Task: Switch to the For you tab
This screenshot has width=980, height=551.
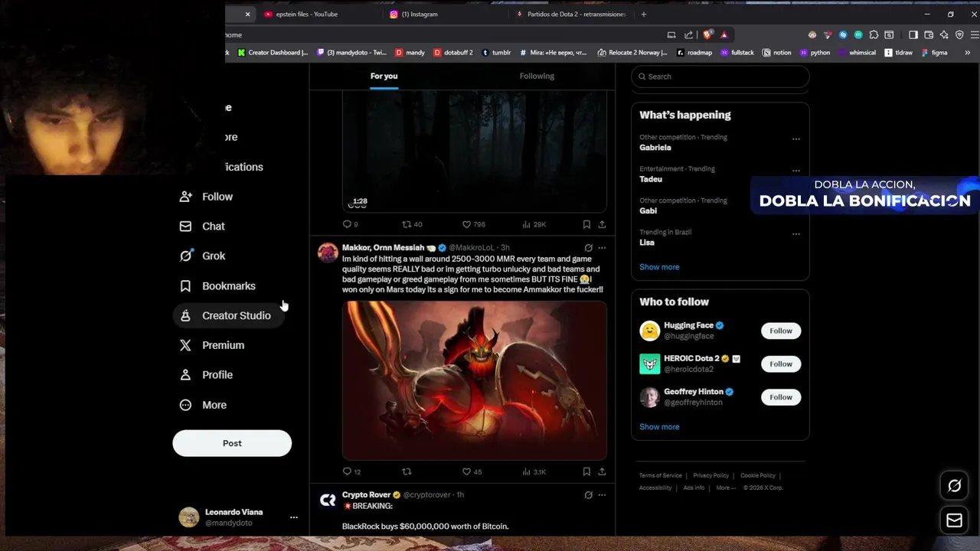Action: pyautogui.click(x=384, y=76)
